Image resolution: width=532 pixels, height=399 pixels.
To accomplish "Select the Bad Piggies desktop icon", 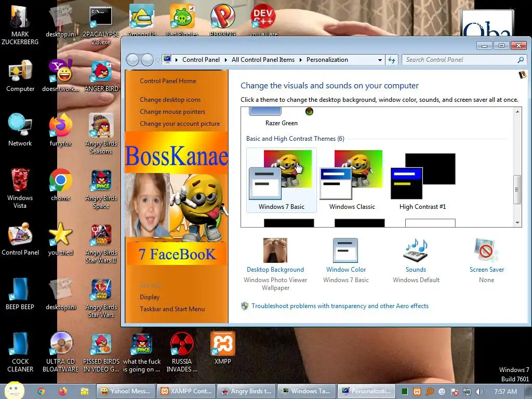I will pyautogui.click(x=182, y=20).
